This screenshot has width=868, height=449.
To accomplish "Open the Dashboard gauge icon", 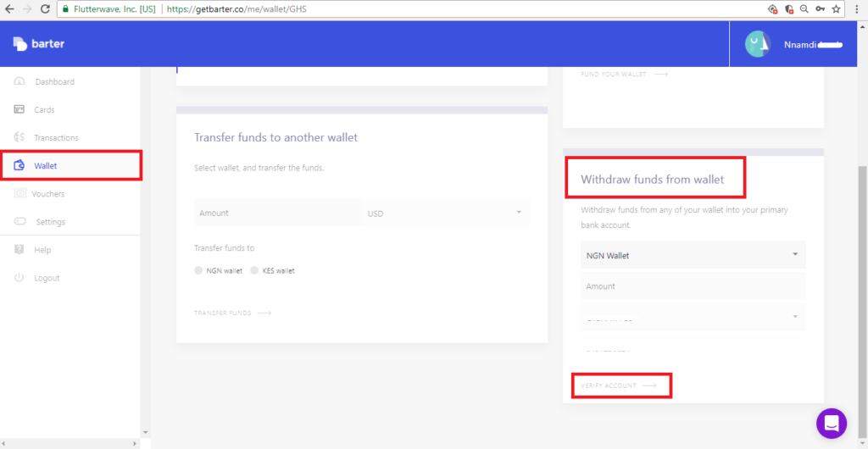I will tap(19, 81).
